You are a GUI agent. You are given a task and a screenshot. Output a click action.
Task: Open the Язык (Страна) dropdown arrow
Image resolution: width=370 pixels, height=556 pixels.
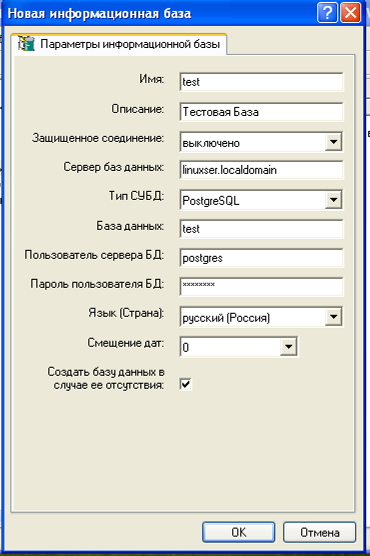coord(333,316)
